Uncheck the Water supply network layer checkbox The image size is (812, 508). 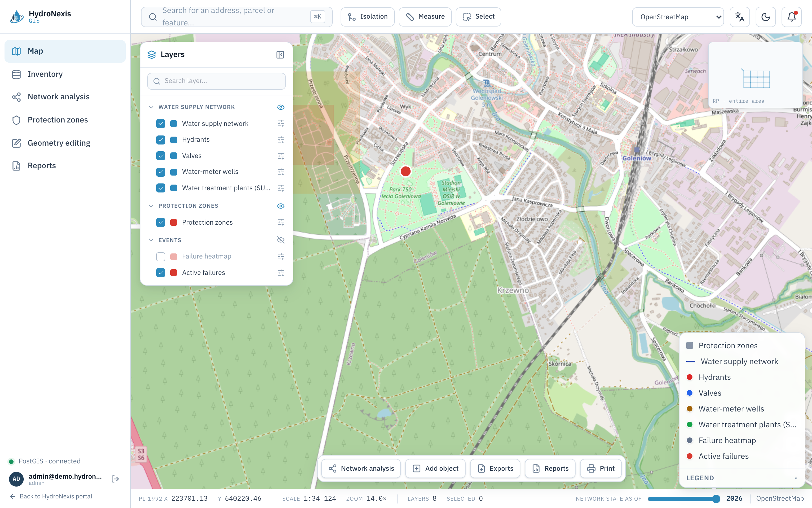tap(161, 123)
